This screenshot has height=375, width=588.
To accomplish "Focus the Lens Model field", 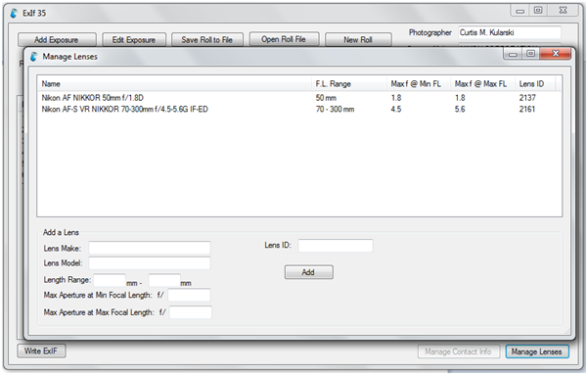I will coord(150,263).
